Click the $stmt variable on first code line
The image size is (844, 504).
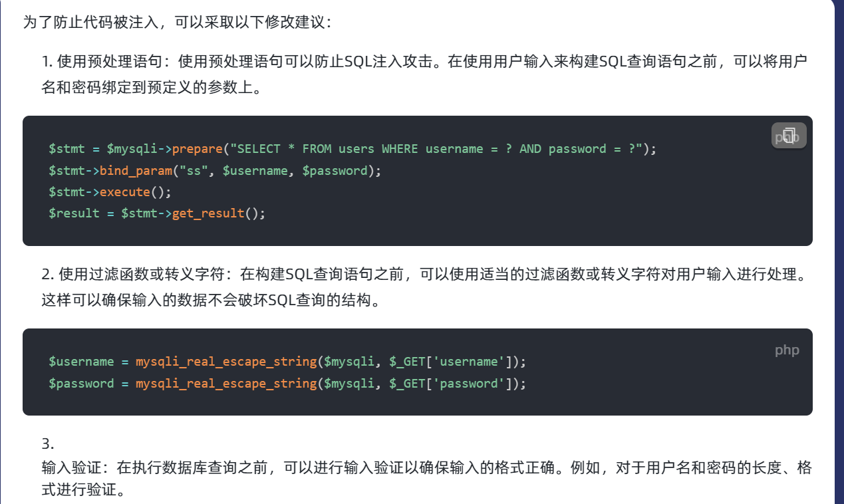[67, 149]
